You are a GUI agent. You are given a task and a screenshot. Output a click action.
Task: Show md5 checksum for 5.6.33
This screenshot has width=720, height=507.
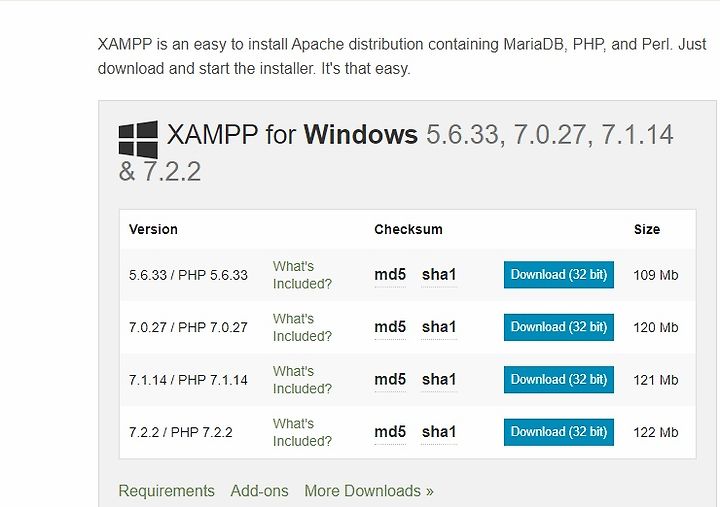[x=390, y=275]
